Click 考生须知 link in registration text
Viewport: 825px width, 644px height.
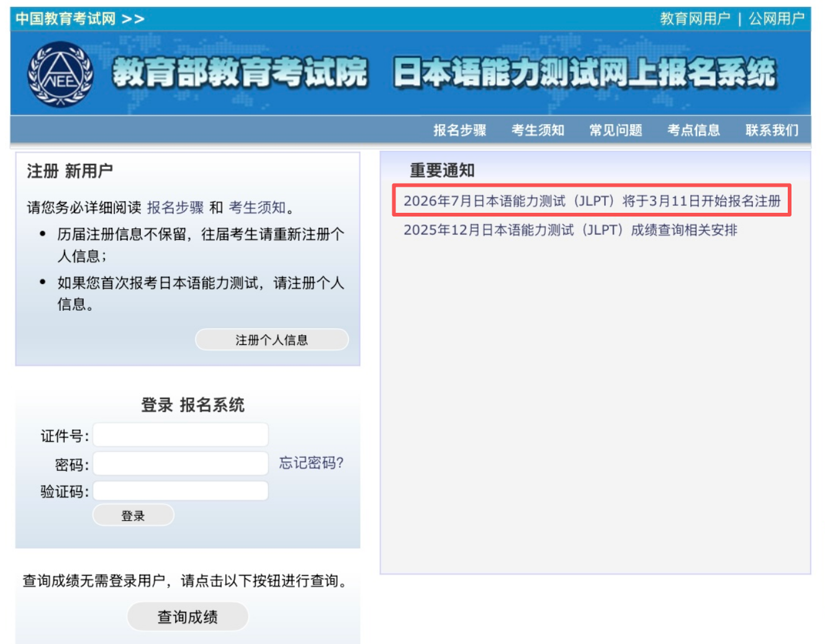point(257,207)
